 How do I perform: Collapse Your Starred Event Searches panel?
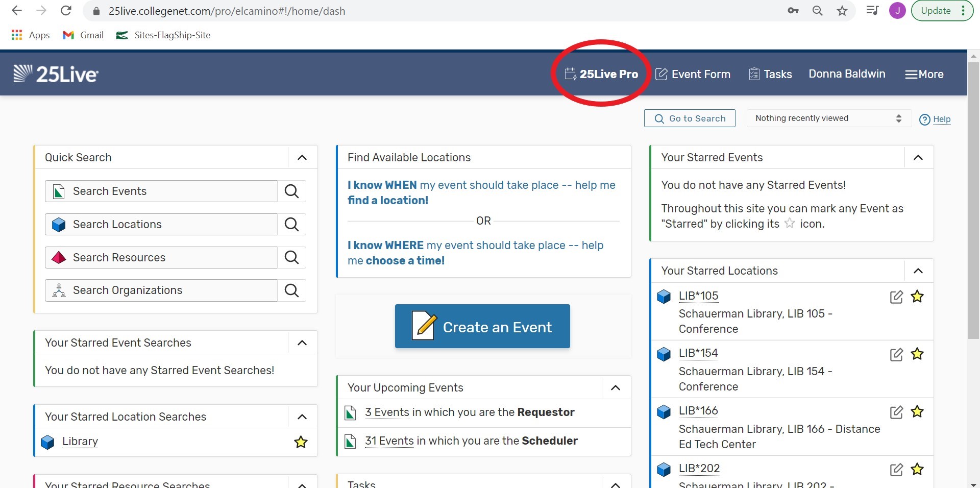(x=302, y=343)
